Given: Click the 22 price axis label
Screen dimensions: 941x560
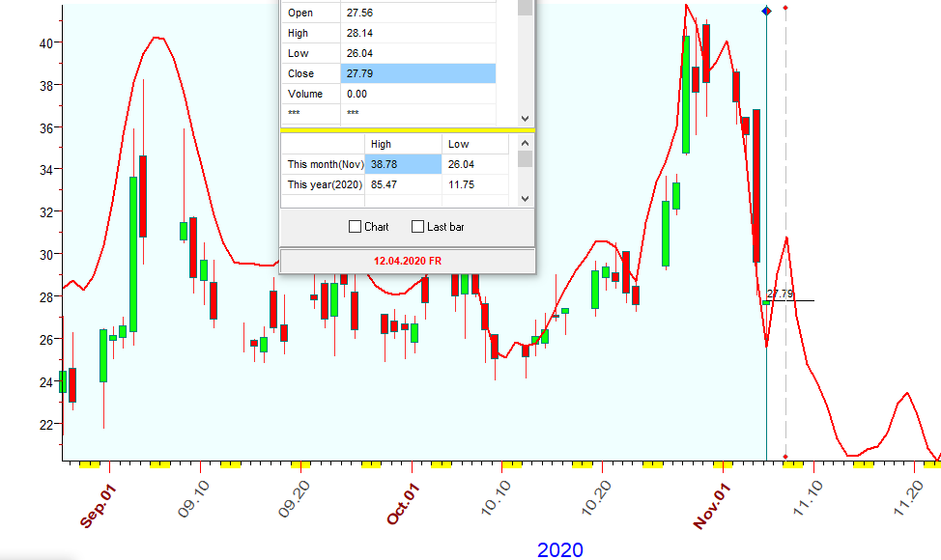Looking at the screenshot, I should pyautogui.click(x=46, y=425).
